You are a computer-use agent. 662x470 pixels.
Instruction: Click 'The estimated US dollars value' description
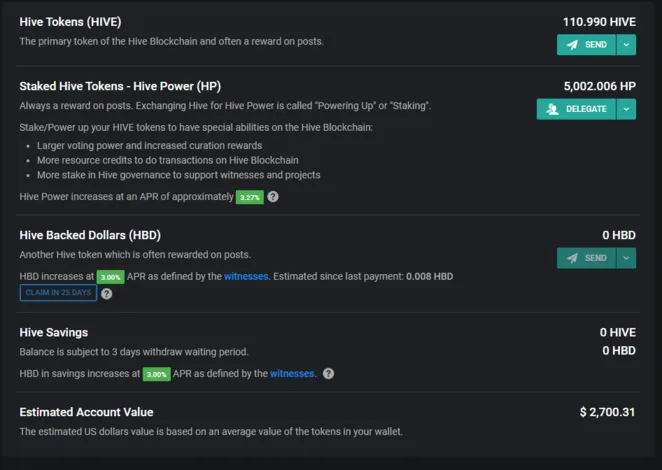211,432
